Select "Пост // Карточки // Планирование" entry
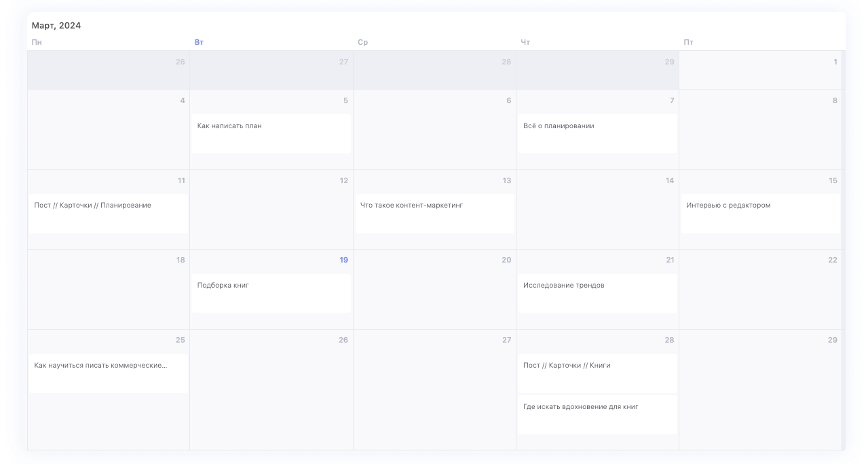The width and height of the screenshot is (868, 464). [109, 214]
